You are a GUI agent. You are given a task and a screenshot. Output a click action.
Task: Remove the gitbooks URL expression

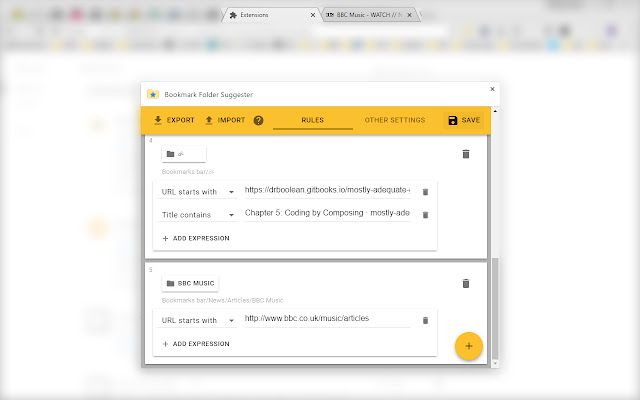pos(425,192)
